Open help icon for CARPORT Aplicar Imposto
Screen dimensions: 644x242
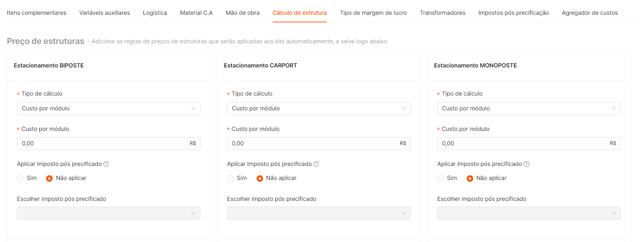pos(316,164)
